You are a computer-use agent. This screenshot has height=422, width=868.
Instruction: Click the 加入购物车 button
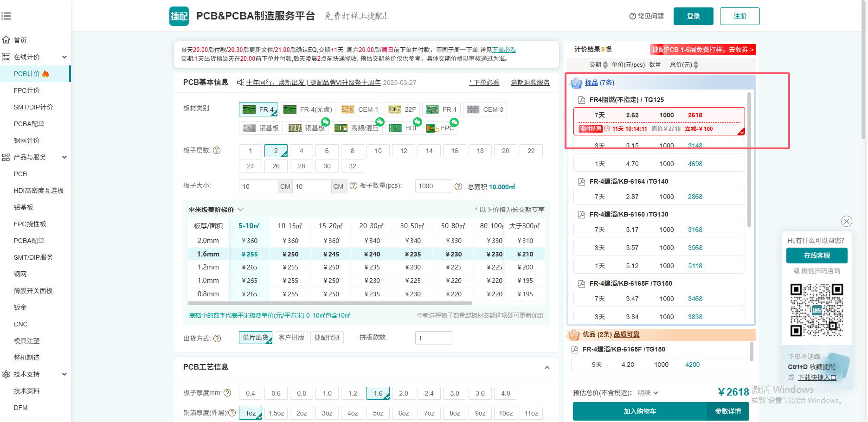(639, 411)
